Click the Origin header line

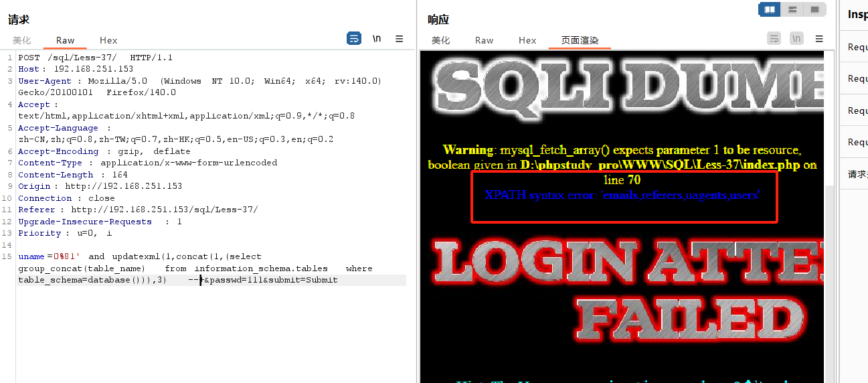point(100,186)
